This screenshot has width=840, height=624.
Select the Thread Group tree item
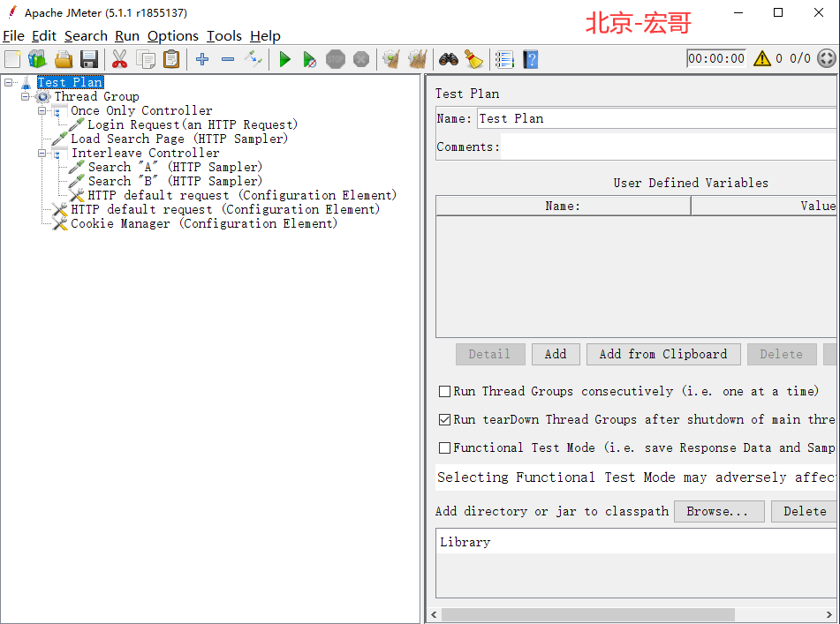(97, 96)
